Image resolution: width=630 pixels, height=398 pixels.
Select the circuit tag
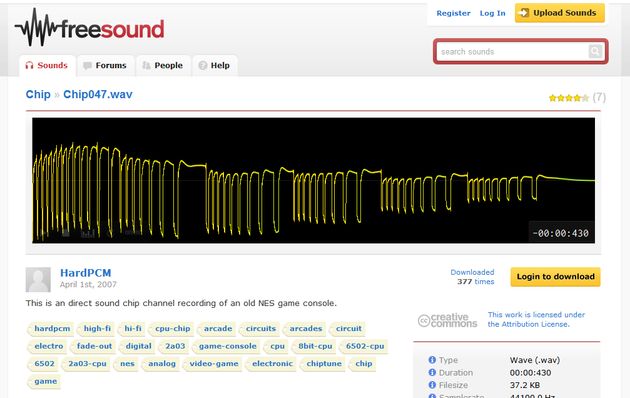click(348, 329)
